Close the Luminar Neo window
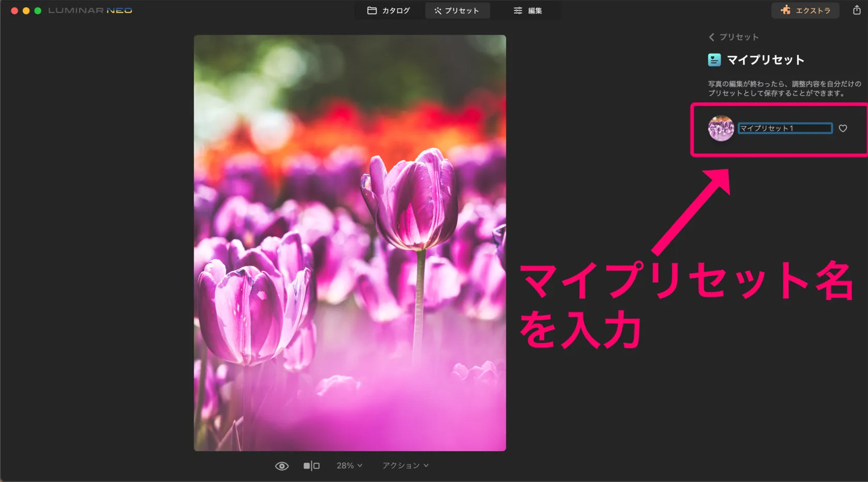Image resolution: width=868 pixels, height=482 pixels. [x=14, y=10]
